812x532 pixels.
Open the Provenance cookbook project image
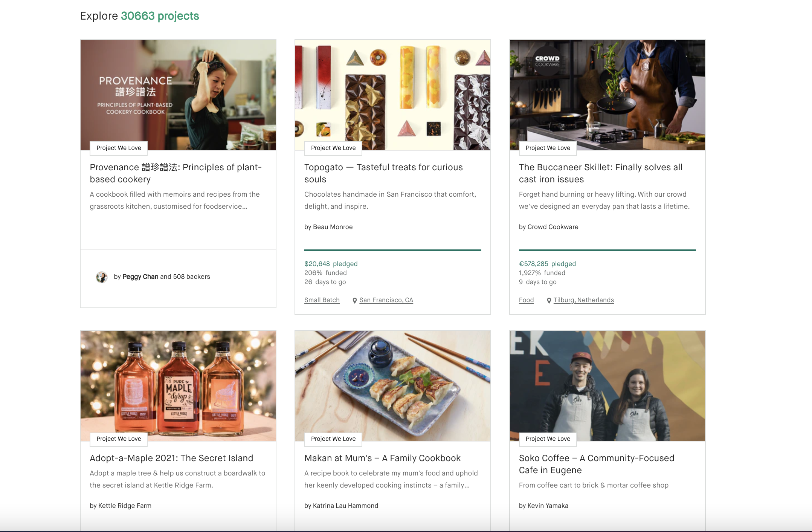178,95
